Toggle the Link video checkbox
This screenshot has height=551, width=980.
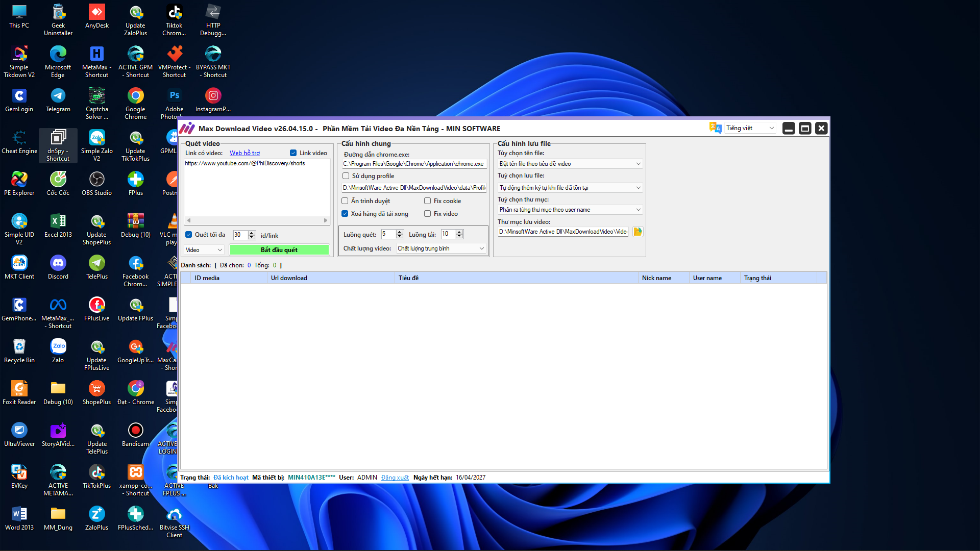pos(293,153)
